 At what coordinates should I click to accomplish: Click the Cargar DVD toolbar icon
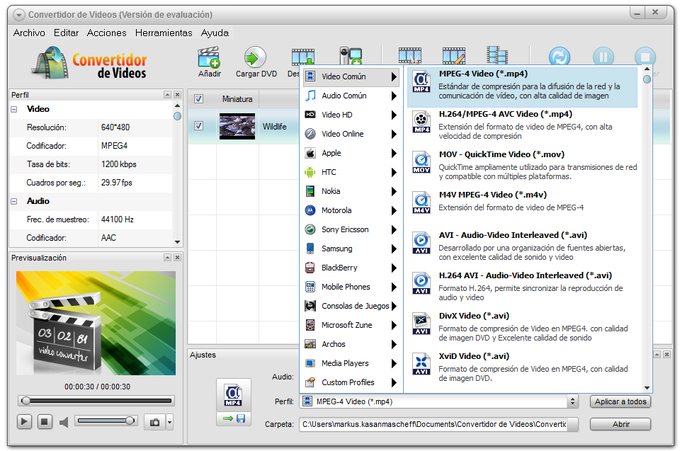click(255, 57)
